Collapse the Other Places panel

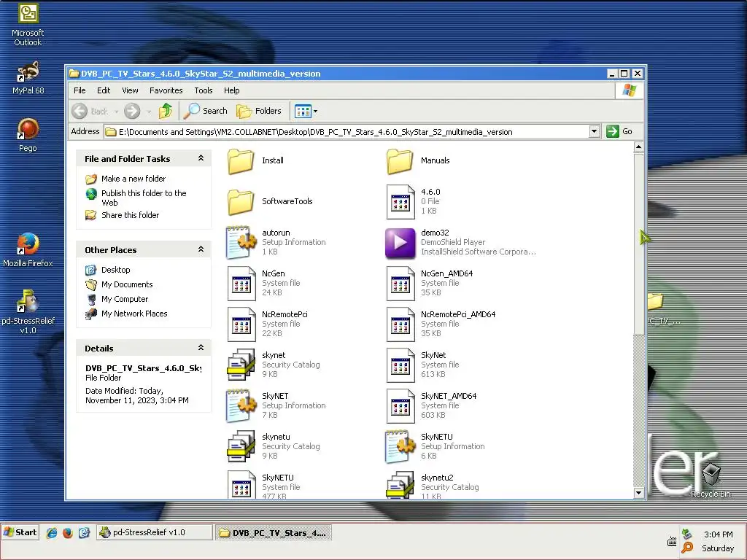point(201,249)
